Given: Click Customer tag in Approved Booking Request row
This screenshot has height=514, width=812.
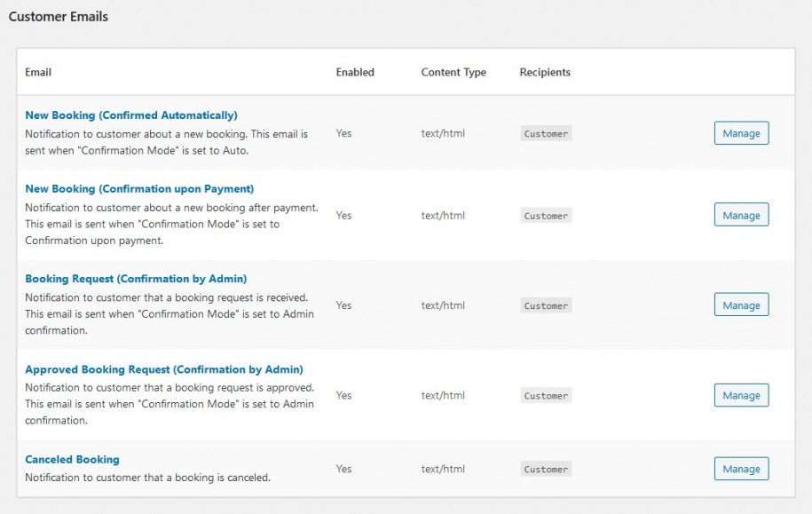Looking at the screenshot, I should [x=546, y=396].
